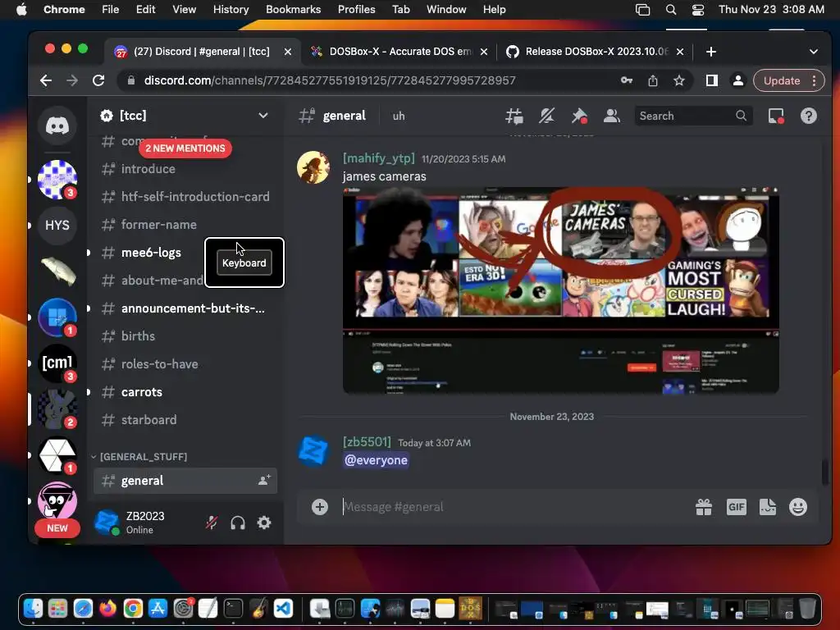Image resolution: width=840 pixels, height=630 pixels.
Task: Open the GIF picker
Action: pyautogui.click(x=736, y=507)
